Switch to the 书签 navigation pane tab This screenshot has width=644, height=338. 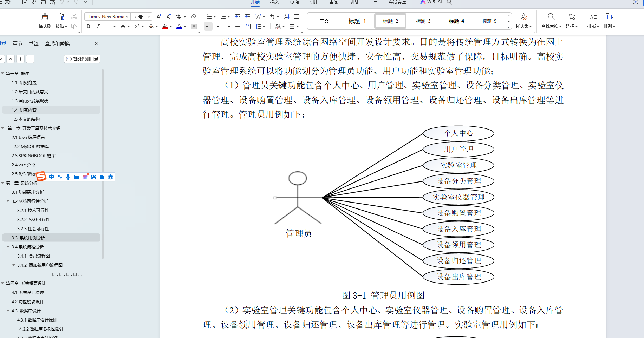coord(34,44)
